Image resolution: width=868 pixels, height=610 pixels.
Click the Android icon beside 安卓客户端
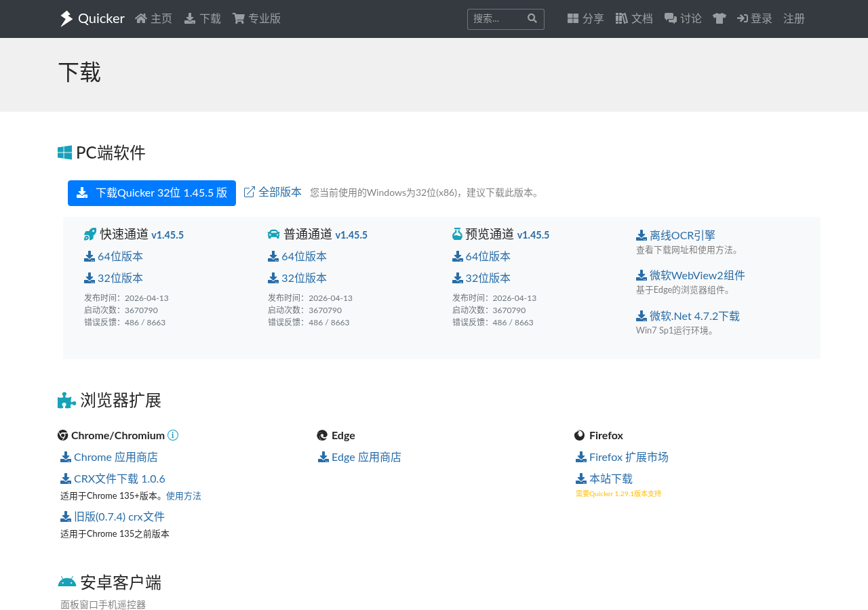pos(67,582)
